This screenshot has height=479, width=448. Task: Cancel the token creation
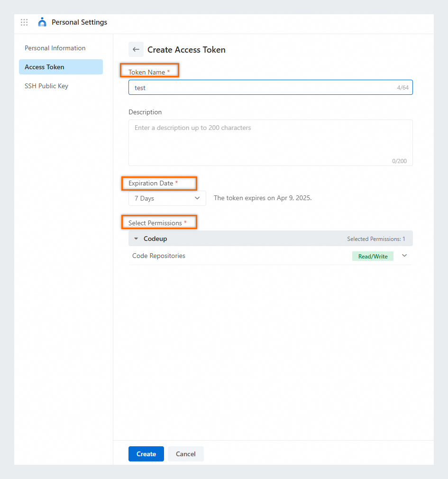point(185,454)
